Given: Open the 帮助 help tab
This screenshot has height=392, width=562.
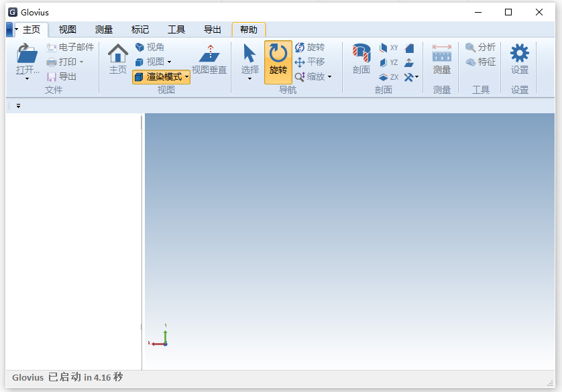Looking at the screenshot, I should pos(249,29).
